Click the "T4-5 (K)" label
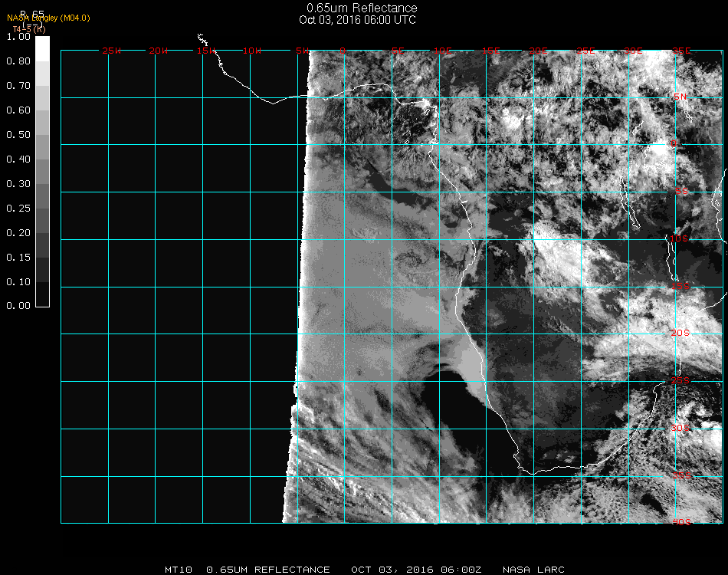The height and width of the screenshot is (575, 728). pos(29,29)
